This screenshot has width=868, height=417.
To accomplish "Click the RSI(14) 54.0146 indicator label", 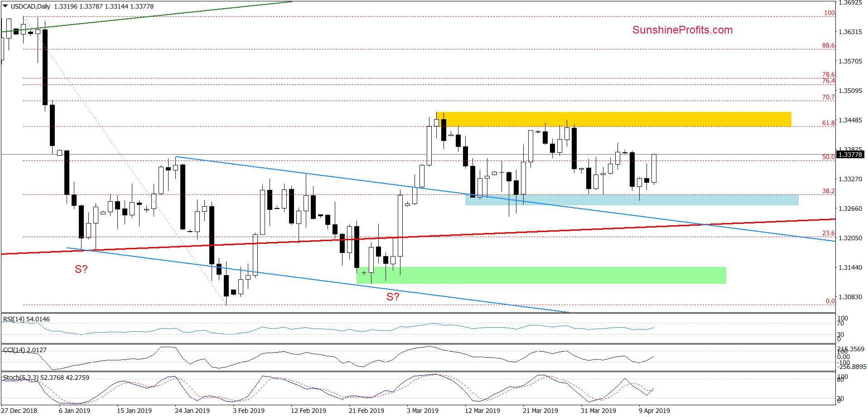I will (26, 319).
